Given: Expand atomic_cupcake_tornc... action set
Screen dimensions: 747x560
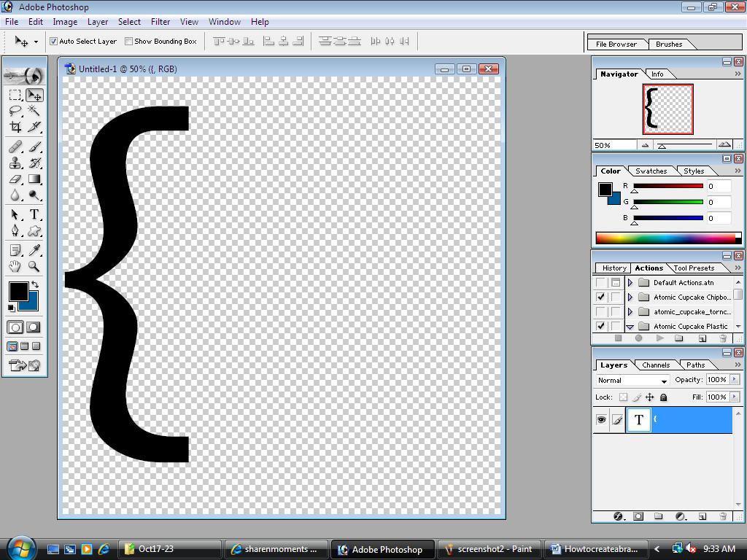Looking at the screenshot, I should (x=630, y=312).
